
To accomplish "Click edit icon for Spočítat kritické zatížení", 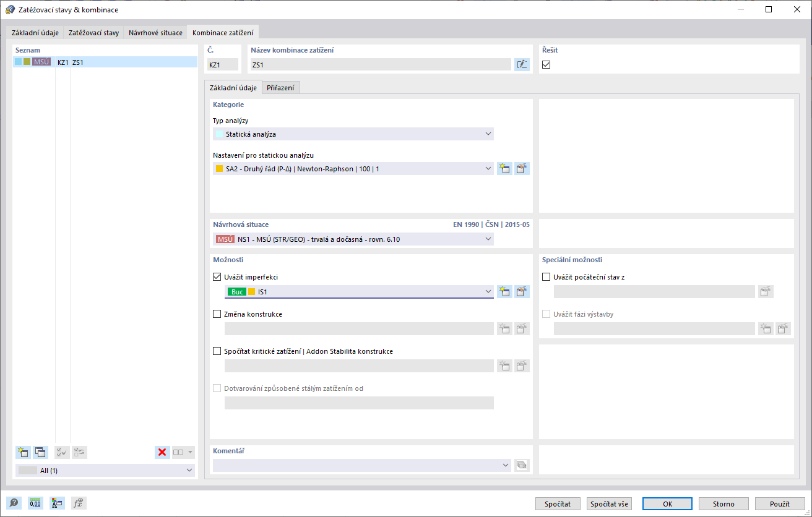I will click(522, 366).
